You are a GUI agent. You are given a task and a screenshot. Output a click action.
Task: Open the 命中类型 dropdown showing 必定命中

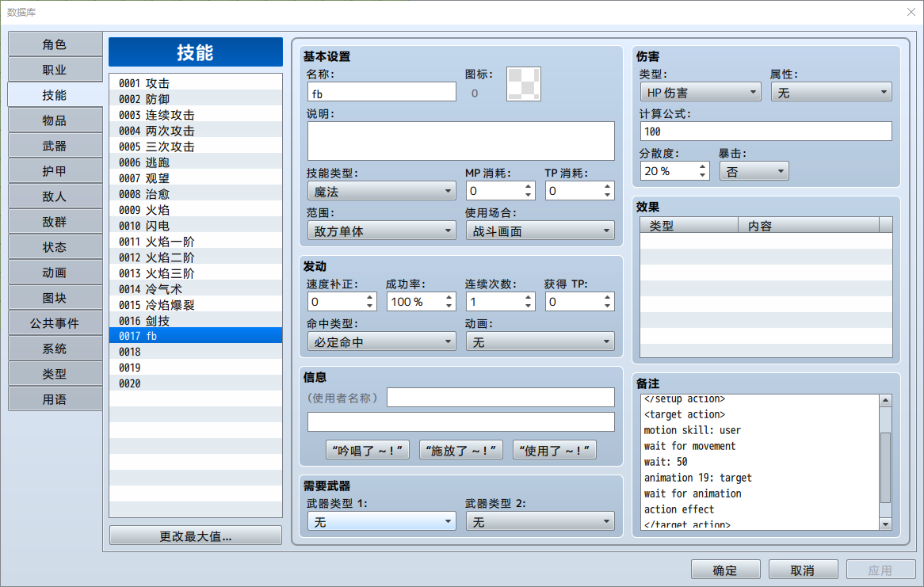pyautogui.click(x=382, y=342)
